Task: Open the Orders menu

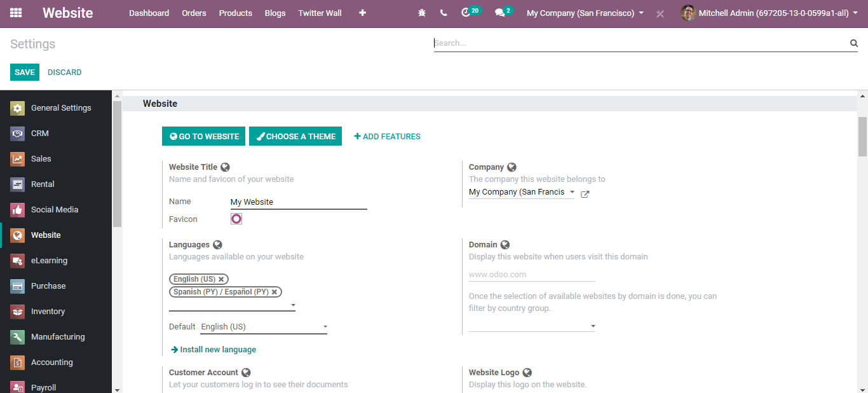Action: point(194,13)
